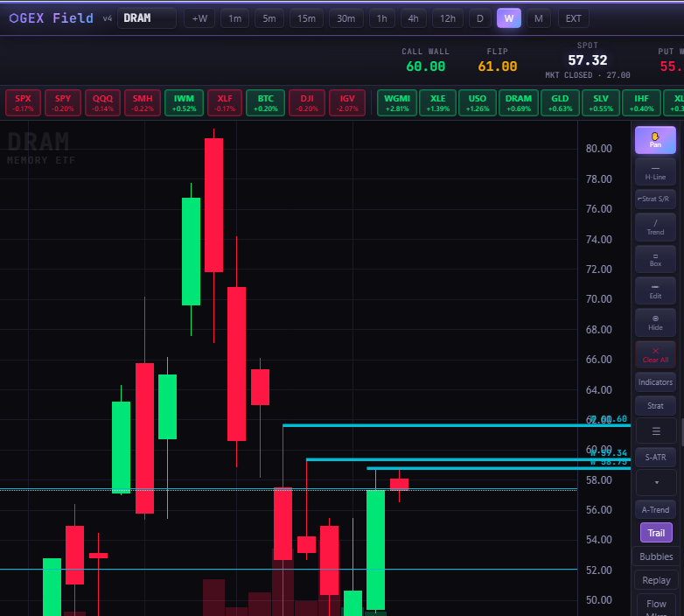This screenshot has width=684, height=616.
Task: Click the +W add watchlist button
Action: 199,18
